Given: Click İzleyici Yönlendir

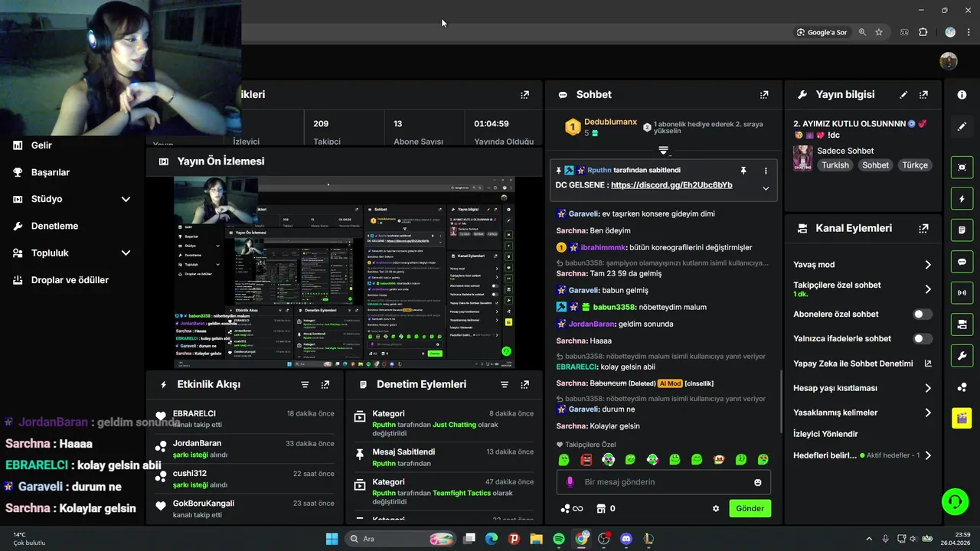Looking at the screenshot, I should point(825,434).
